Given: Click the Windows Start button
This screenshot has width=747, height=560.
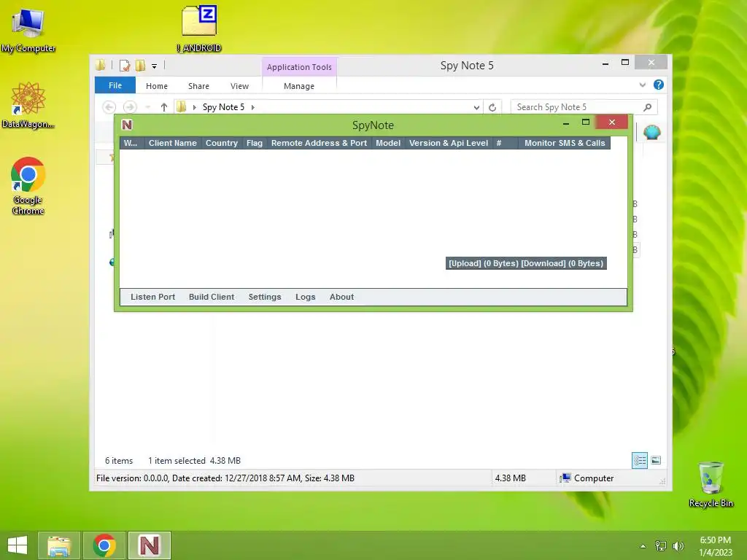Looking at the screenshot, I should 18,545.
